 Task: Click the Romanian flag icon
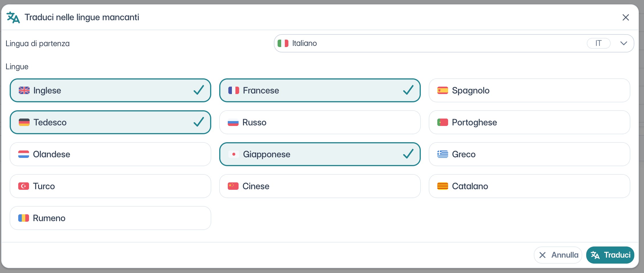(x=24, y=218)
